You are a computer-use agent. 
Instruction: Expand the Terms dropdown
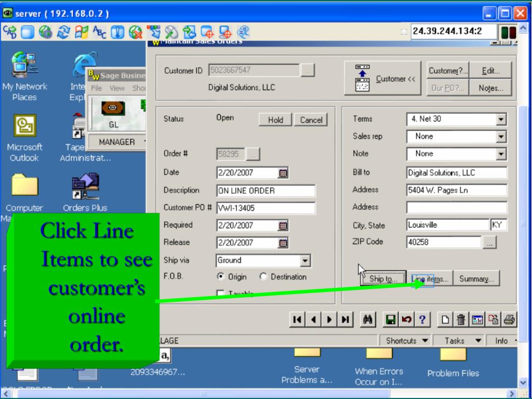(x=501, y=119)
